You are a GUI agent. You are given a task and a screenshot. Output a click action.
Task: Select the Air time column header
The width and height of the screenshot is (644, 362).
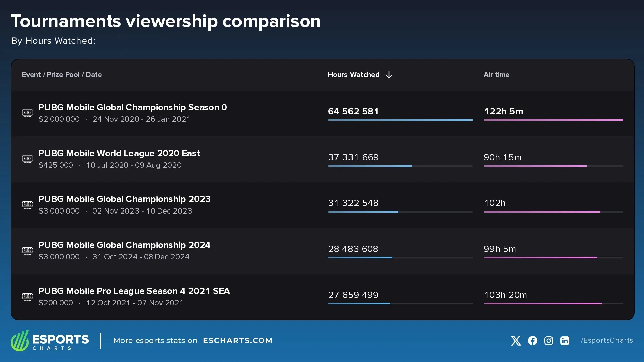click(496, 75)
